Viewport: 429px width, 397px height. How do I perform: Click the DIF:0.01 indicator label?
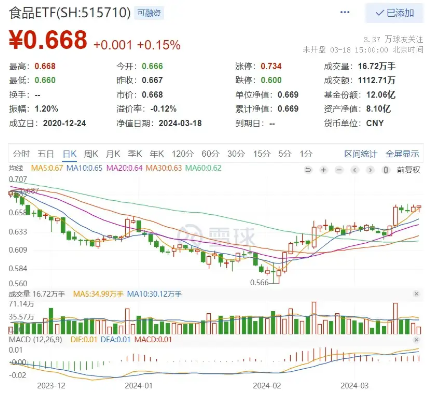pyautogui.click(x=84, y=340)
